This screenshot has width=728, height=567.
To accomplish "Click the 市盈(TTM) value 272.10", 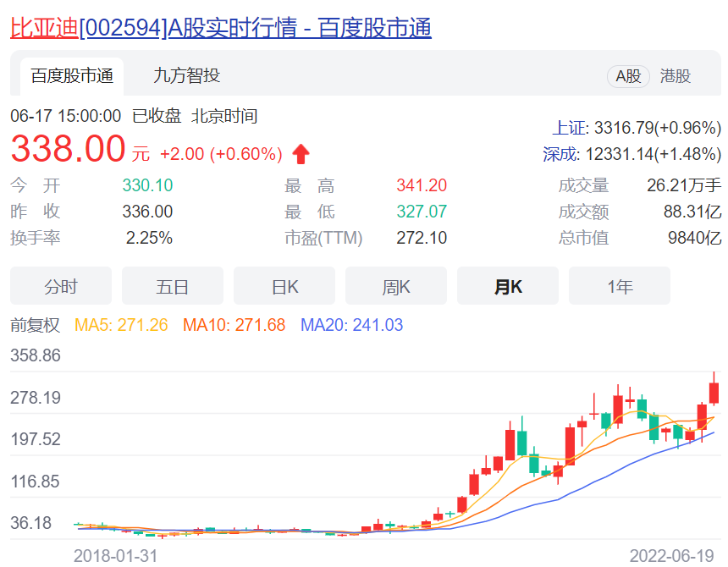I will tap(422, 238).
